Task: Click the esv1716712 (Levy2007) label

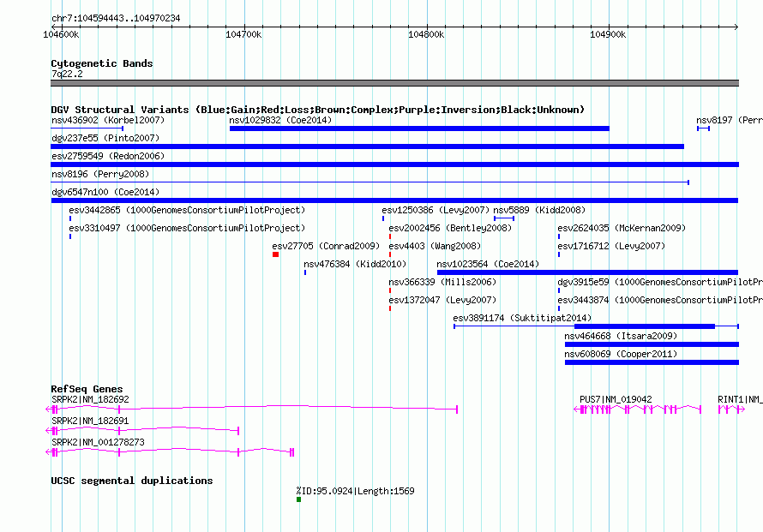Action: (x=611, y=246)
